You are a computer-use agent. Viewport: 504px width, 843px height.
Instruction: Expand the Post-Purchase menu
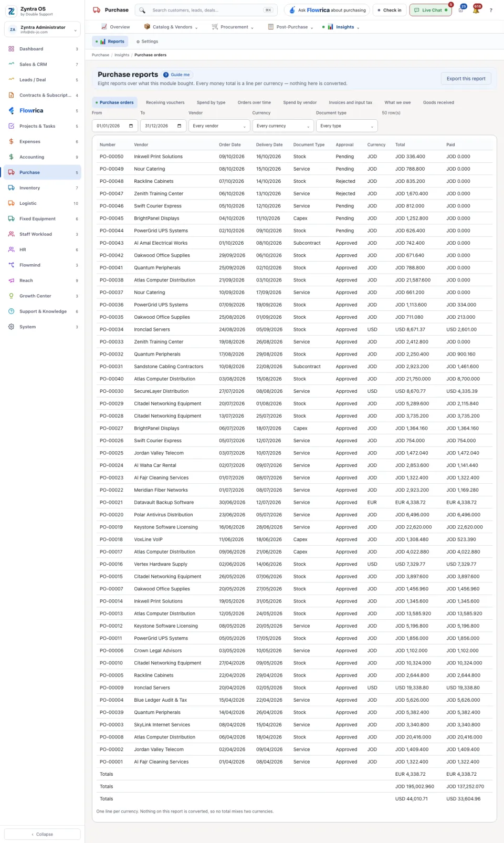[290, 27]
